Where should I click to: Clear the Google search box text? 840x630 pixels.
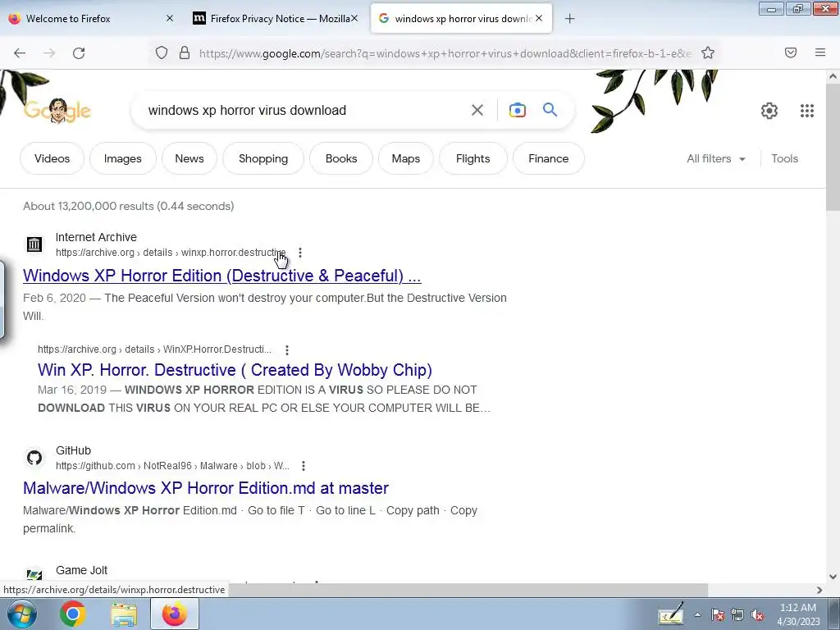[x=477, y=111]
